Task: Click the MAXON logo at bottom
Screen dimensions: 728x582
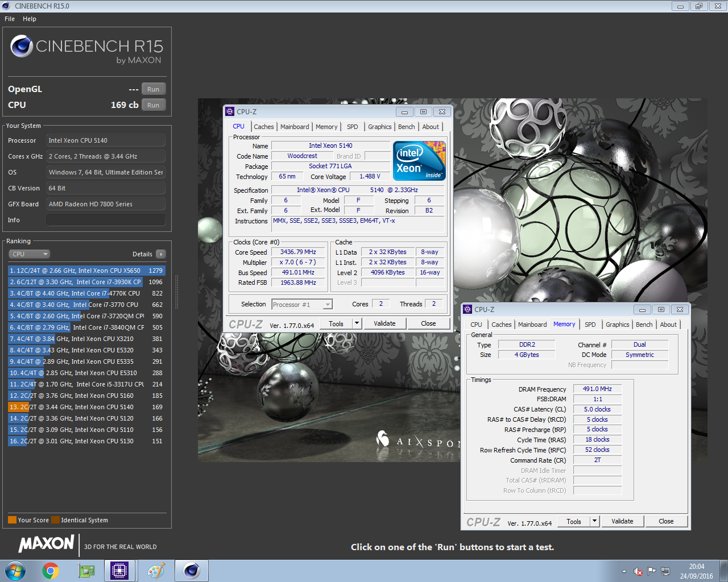Action: (x=46, y=544)
